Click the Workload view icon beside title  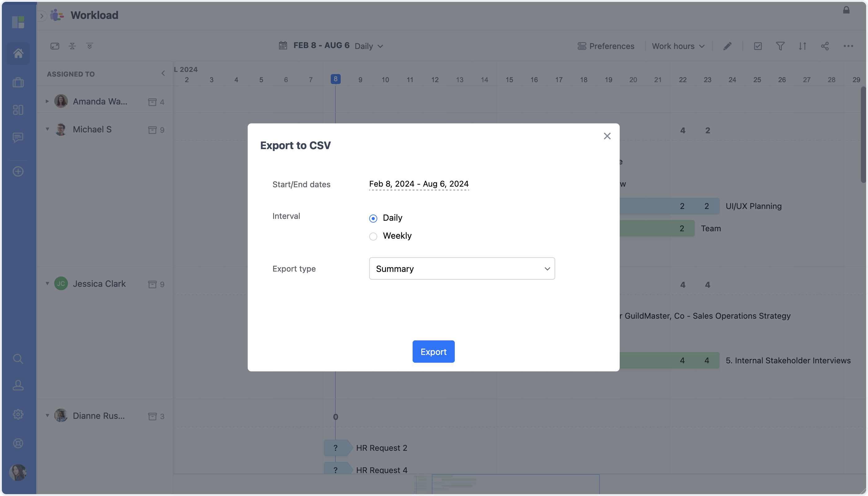click(57, 15)
